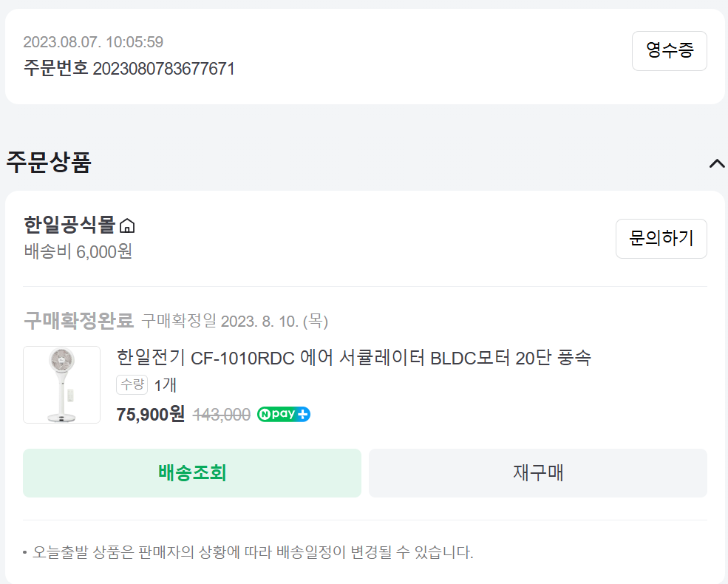728x584 pixels.
Task: Click the 75,900원 sale price
Action: (x=151, y=414)
